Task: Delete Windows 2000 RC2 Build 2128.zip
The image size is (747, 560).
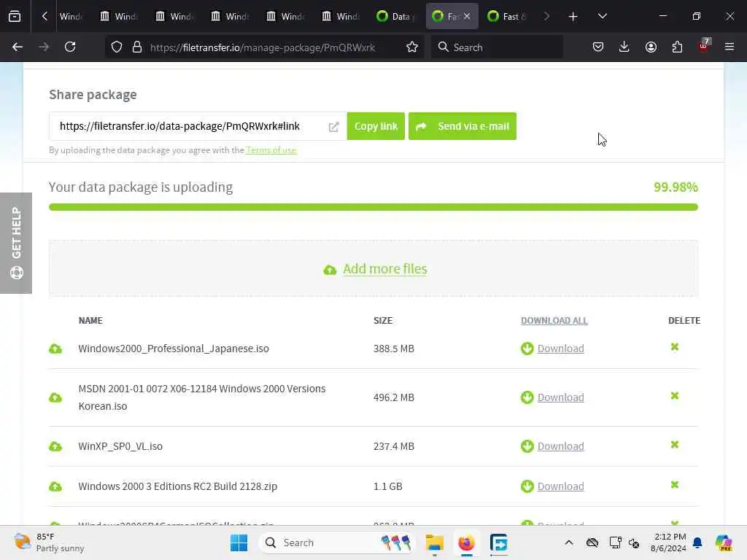Action: [x=675, y=485]
